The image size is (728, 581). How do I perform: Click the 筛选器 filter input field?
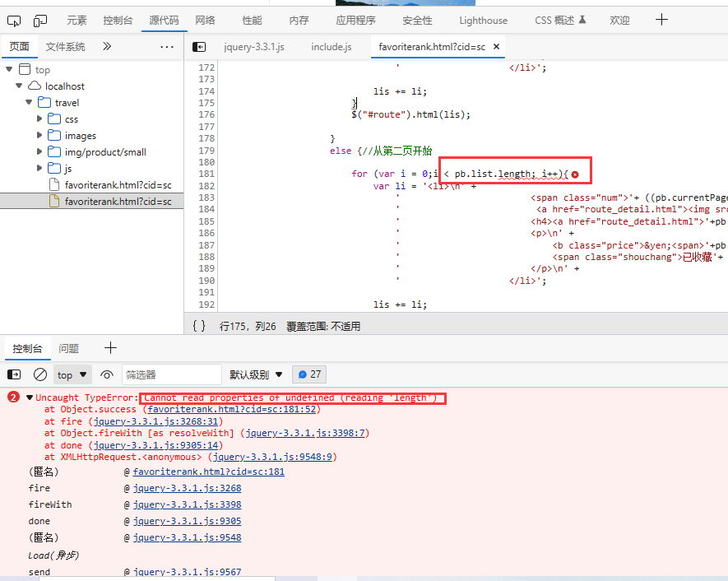171,374
